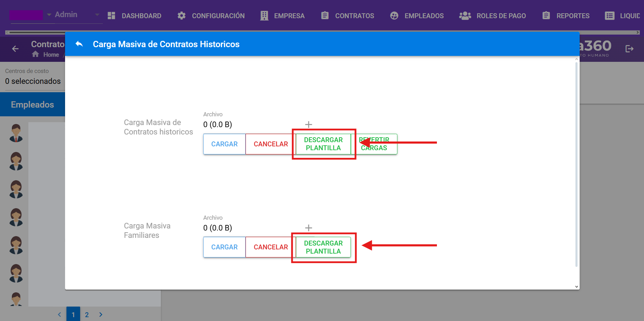Click the back arrow in the dialog header

point(79,44)
